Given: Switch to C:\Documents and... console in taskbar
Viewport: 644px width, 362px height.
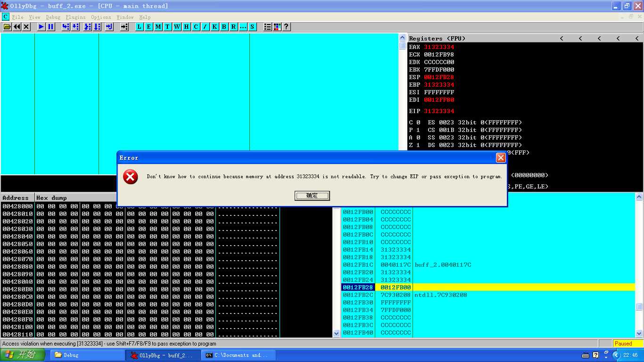Looking at the screenshot, I should (239, 355).
